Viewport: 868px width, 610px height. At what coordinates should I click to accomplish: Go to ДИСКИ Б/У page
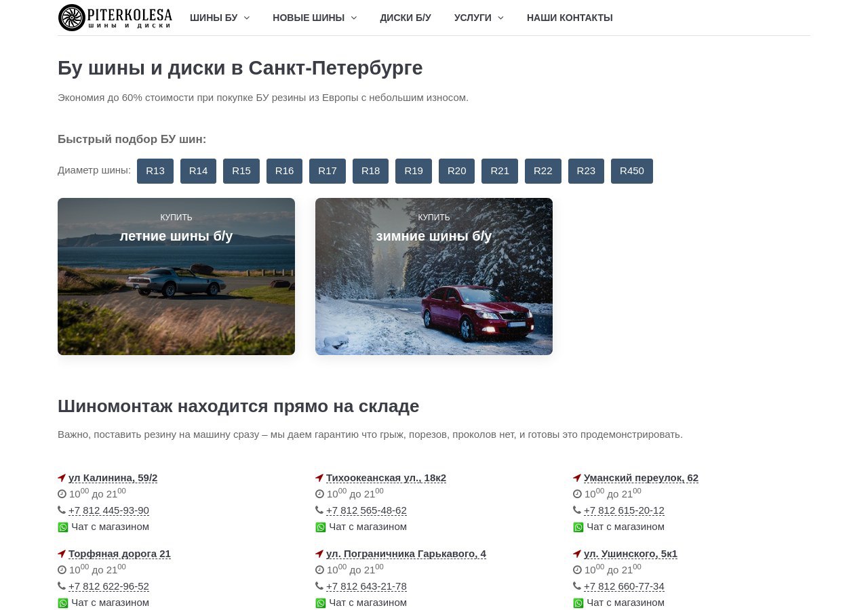coord(406,18)
